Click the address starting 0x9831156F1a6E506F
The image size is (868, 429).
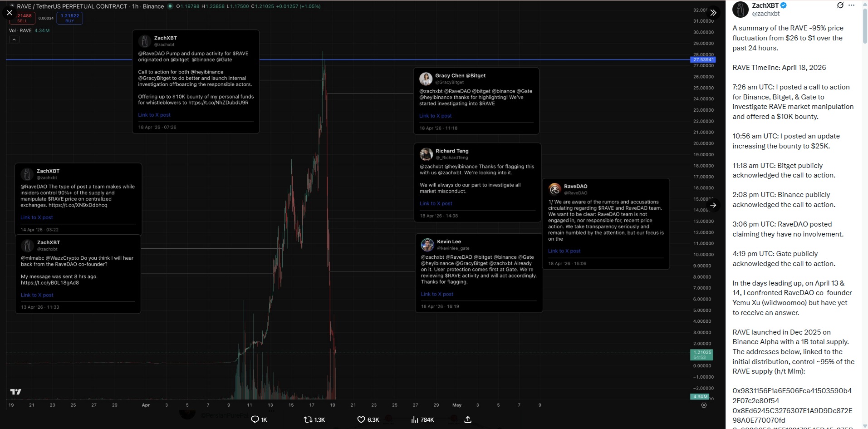(792, 396)
